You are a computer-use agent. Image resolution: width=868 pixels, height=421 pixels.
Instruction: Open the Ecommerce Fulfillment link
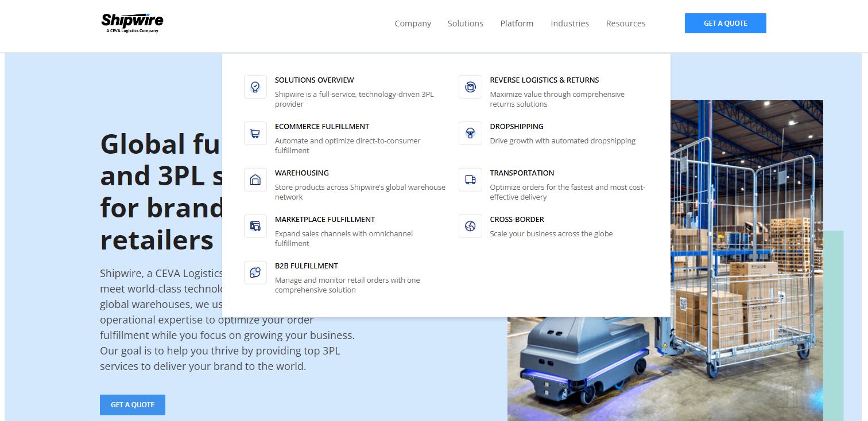coord(322,127)
